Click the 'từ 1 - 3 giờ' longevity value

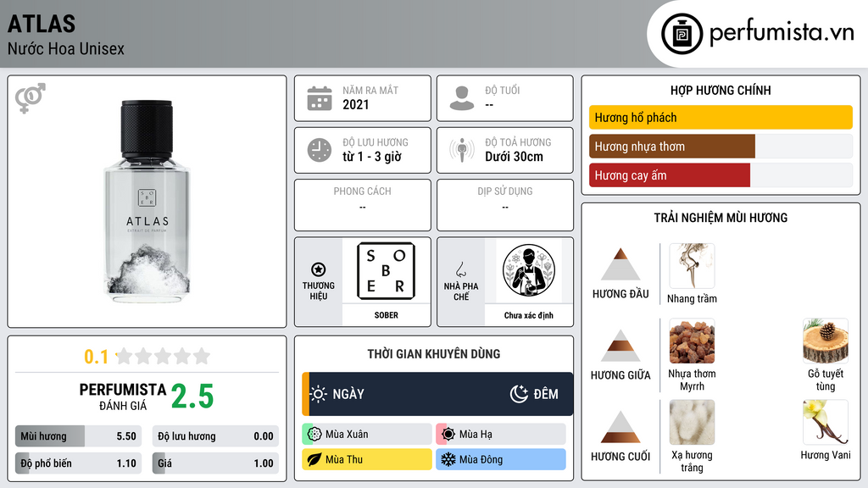point(372,157)
